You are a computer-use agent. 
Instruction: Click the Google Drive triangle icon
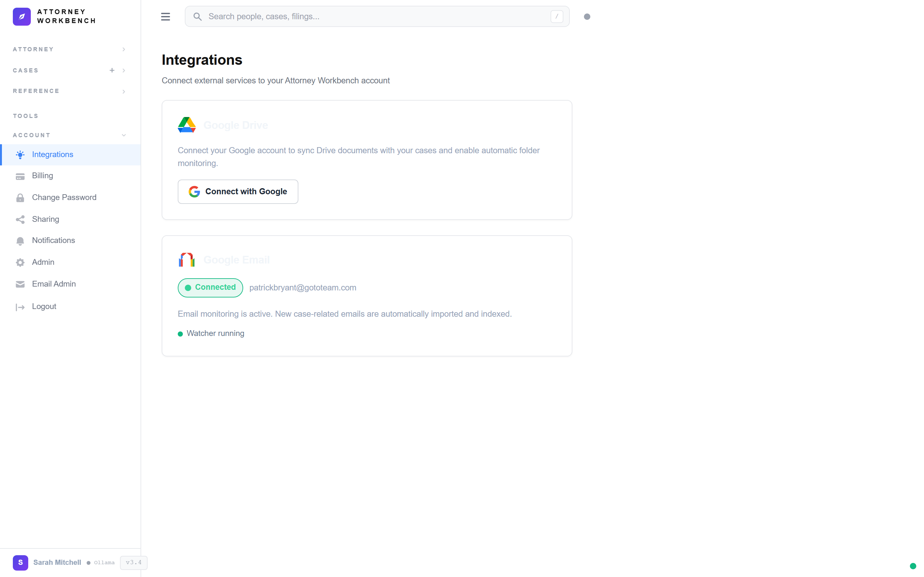point(186,125)
